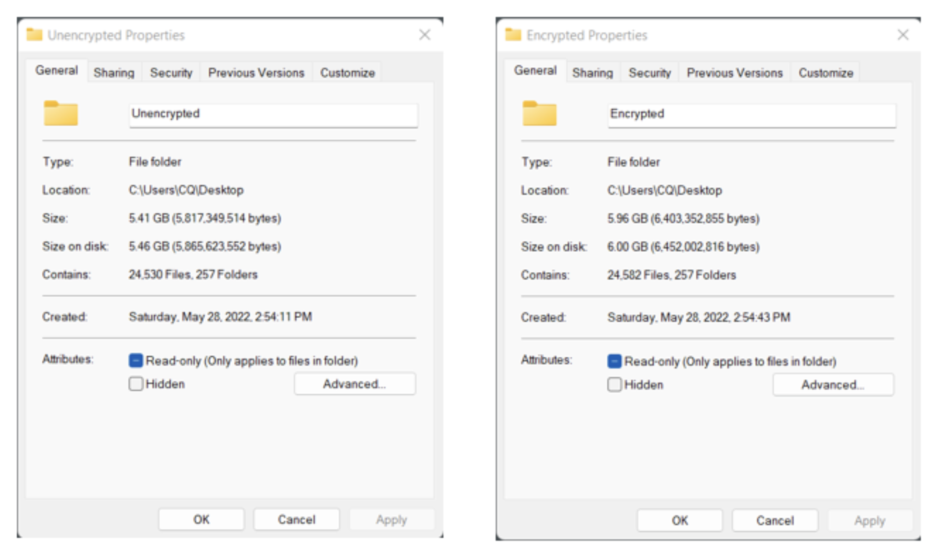The height and width of the screenshot is (560, 940).
Task: Toggle Read-only checkbox in Unencrypted Properties
Action: click(x=136, y=361)
